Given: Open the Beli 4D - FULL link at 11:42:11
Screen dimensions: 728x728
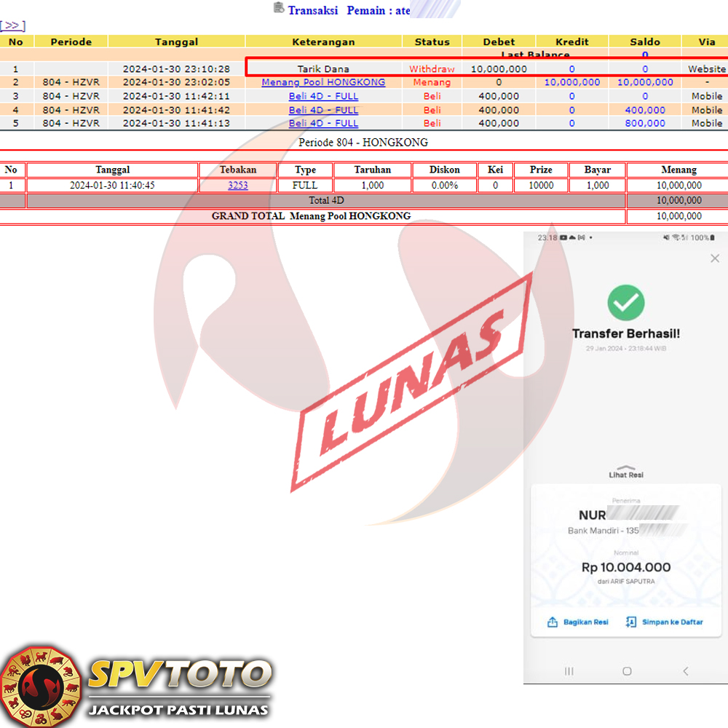Looking at the screenshot, I should (x=323, y=96).
